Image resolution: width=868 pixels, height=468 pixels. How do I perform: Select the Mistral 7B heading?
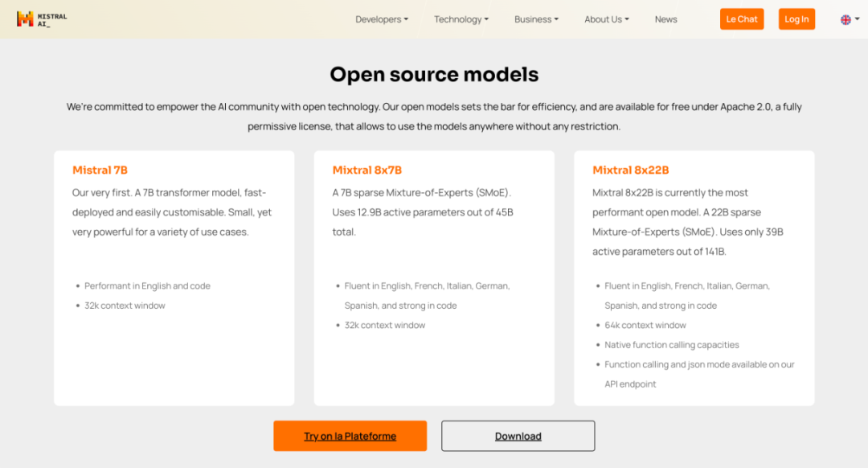pyautogui.click(x=100, y=170)
